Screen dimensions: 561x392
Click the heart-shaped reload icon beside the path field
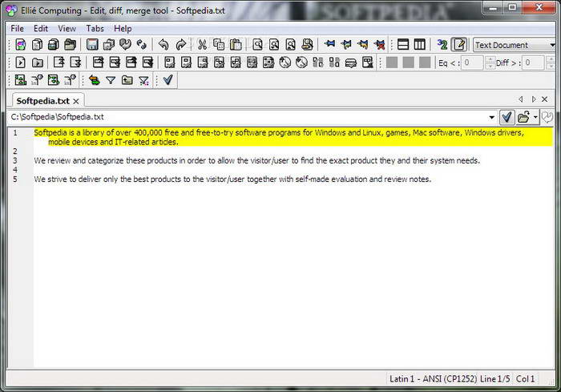[547, 117]
